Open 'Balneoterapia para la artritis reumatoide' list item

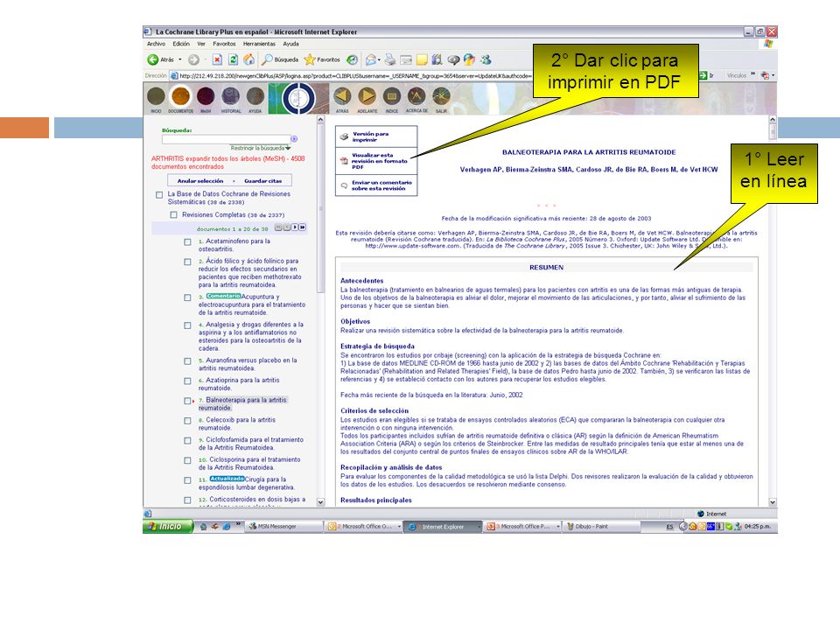(x=242, y=404)
